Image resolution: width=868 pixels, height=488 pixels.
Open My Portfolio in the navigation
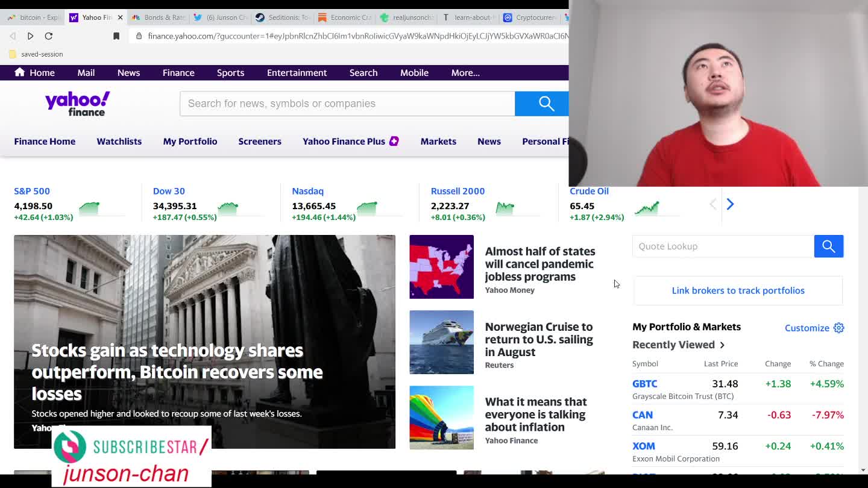point(190,142)
